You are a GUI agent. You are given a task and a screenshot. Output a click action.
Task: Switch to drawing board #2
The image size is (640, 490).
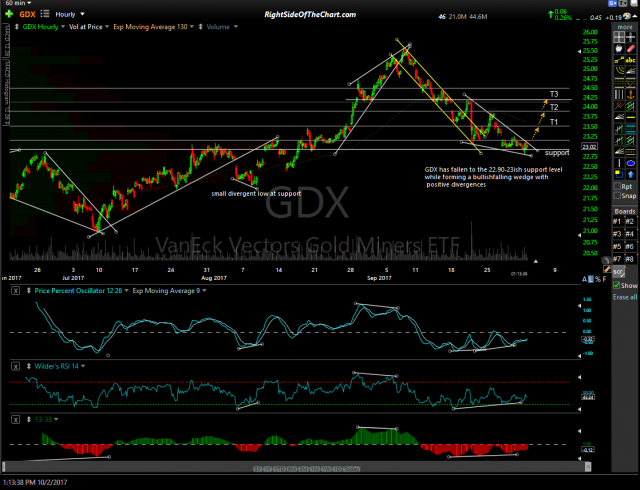point(631,221)
